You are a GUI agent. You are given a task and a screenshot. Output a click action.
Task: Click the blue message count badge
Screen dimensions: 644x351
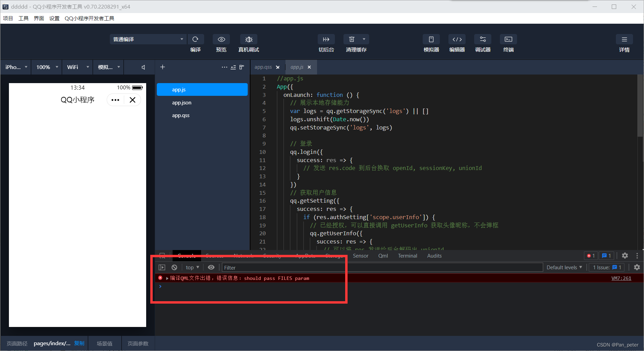[x=607, y=256]
